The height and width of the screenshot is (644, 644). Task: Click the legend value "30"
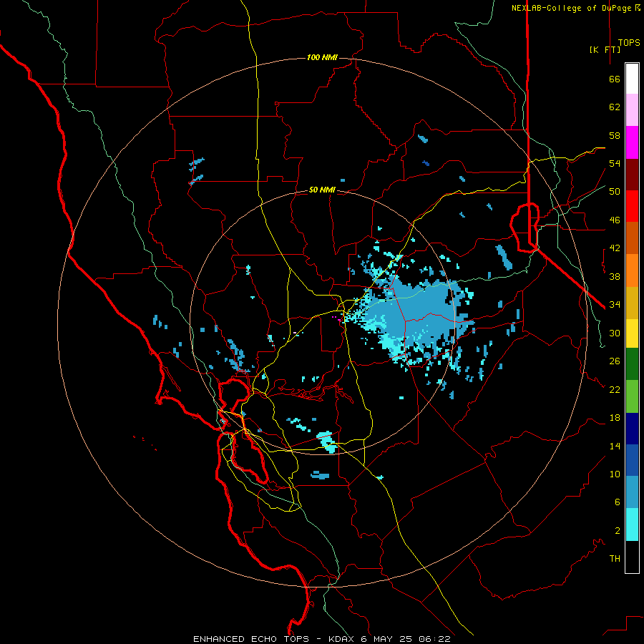coord(615,333)
